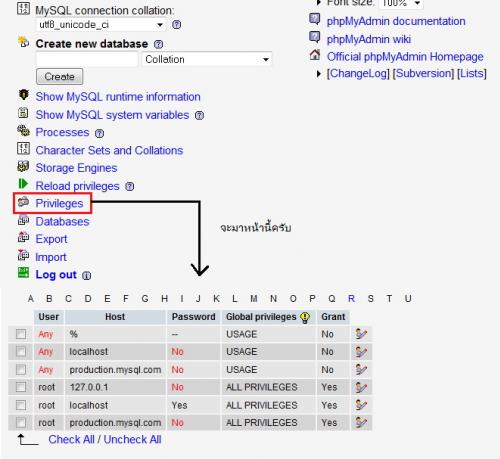
Task: Click the Official phpMyAdmin Homepage house icon
Action: coord(315,55)
